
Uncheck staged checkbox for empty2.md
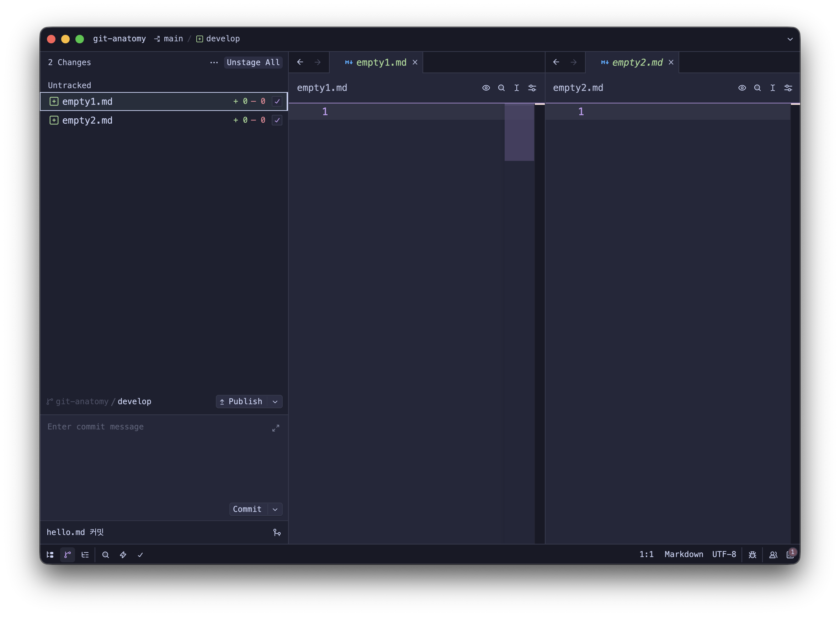pyautogui.click(x=277, y=120)
